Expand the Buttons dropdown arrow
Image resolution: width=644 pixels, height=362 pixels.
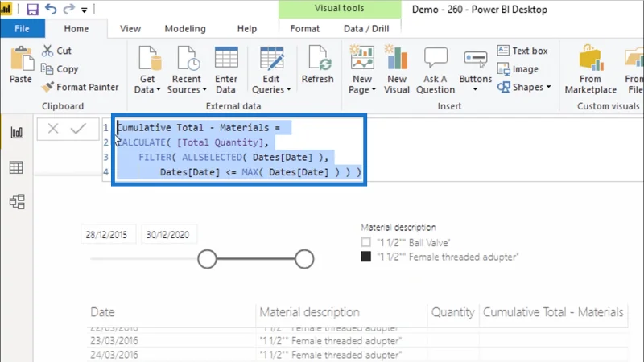pos(475,89)
